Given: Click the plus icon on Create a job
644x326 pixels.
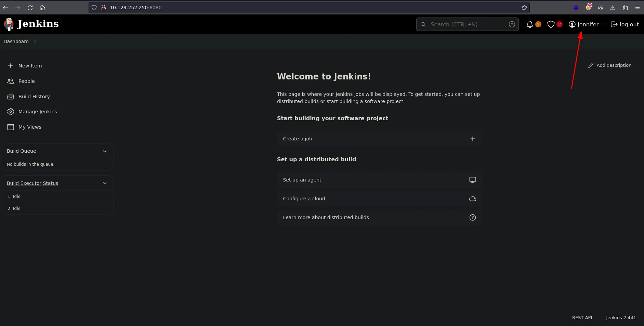Looking at the screenshot, I should tap(472, 139).
